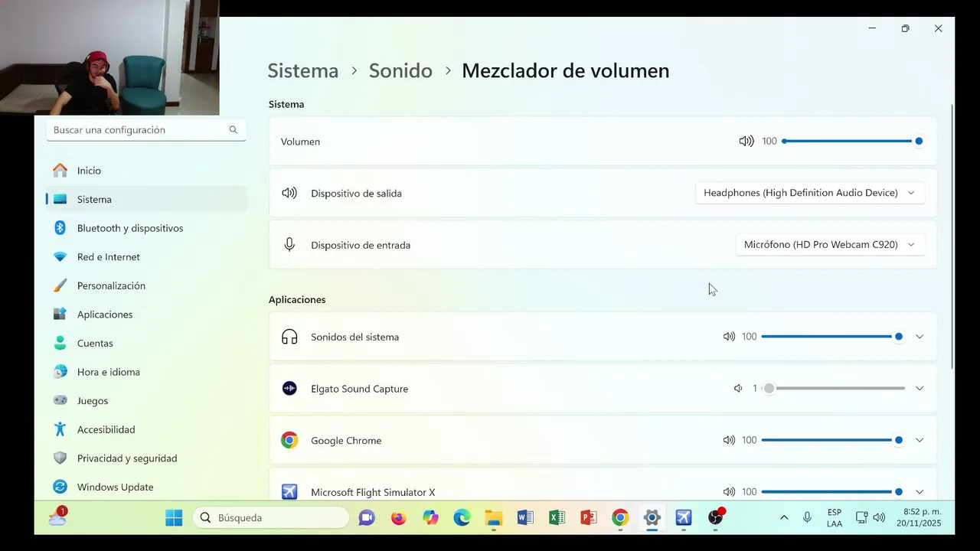Click the Dispositivo de salida speaker icon
Viewport: 980px width, 551px height.
tap(289, 193)
